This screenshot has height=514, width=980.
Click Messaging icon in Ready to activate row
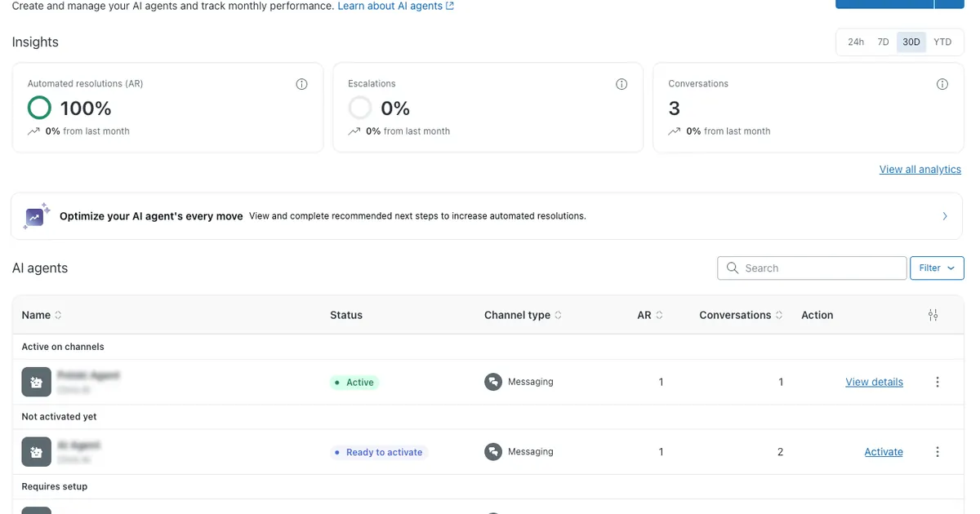pyautogui.click(x=492, y=452)
